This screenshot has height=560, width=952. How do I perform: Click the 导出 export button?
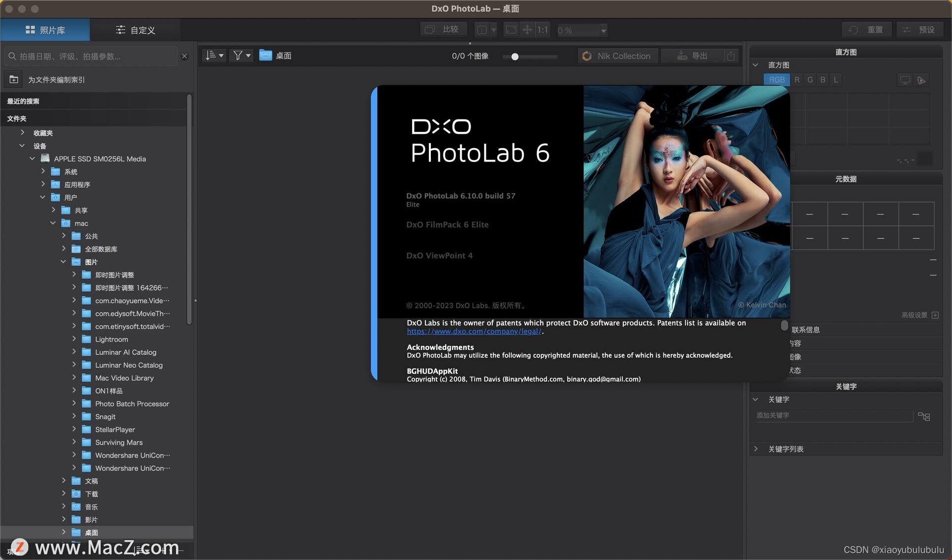tap(693, 56)
